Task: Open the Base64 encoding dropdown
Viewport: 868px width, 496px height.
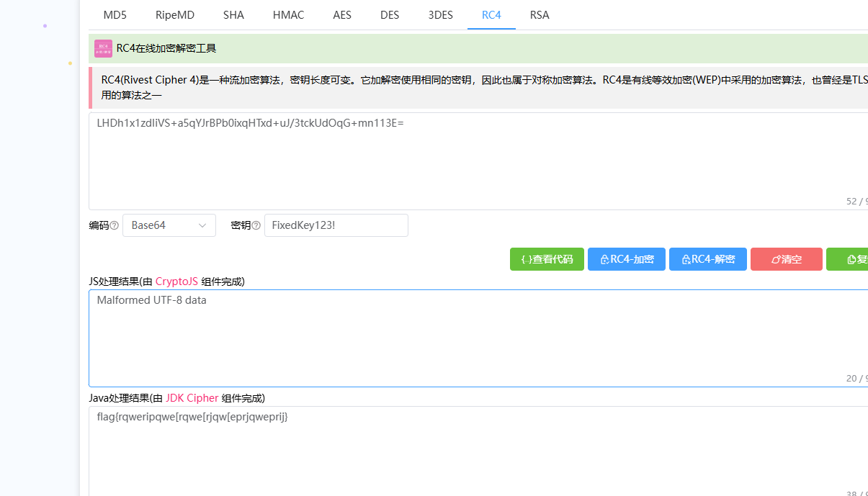Action: 169,225
